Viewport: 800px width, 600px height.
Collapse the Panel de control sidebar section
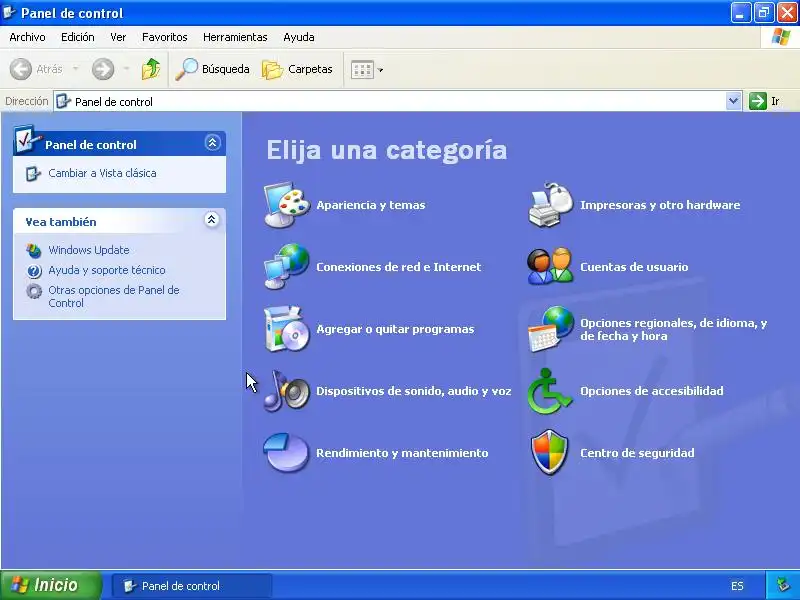click(x=212, y=142)
